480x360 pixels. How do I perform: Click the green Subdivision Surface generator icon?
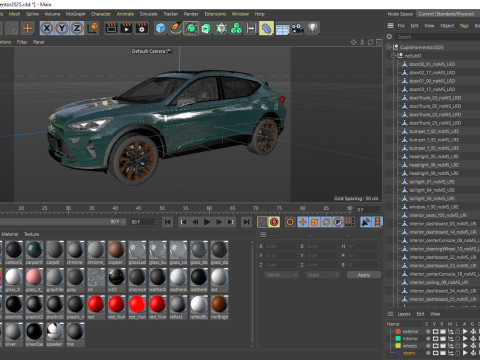(x=191, y=28)
